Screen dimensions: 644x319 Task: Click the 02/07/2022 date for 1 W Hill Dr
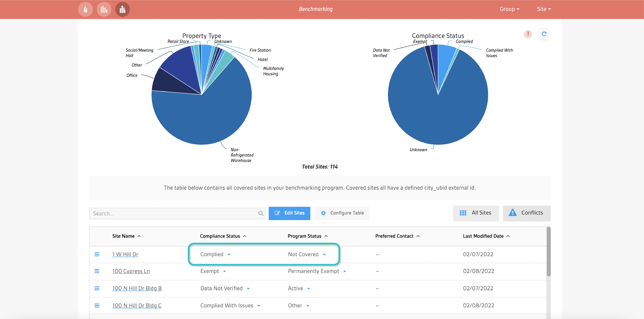tap(478, 255)
